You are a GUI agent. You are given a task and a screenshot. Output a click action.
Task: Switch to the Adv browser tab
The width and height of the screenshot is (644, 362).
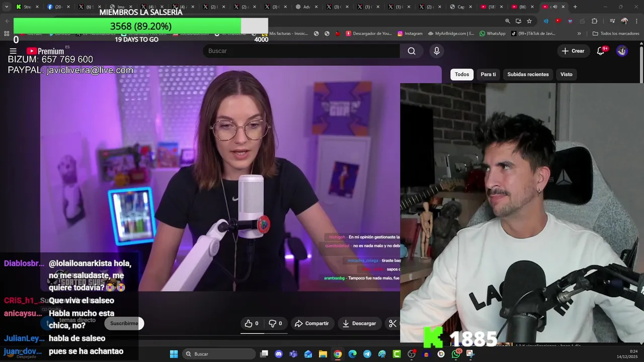306,7
